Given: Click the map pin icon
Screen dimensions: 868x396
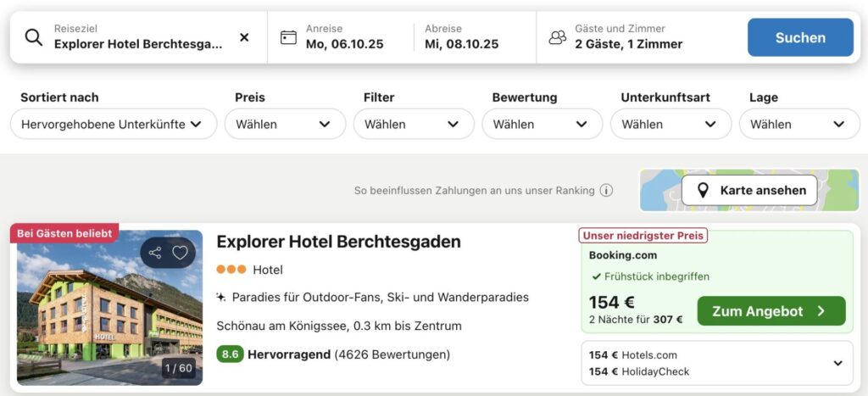Looking at the screenshot, I should (703, 191).
